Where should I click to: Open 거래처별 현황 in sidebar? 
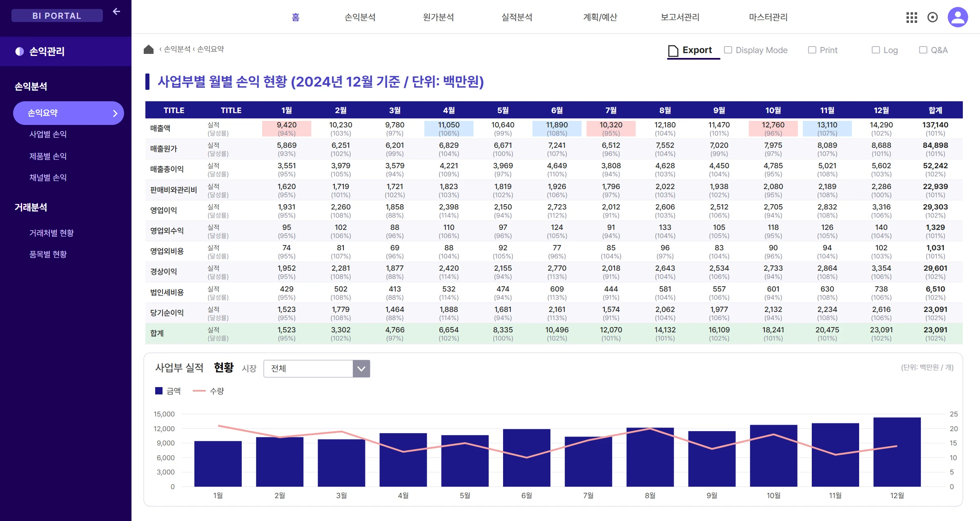51,233
